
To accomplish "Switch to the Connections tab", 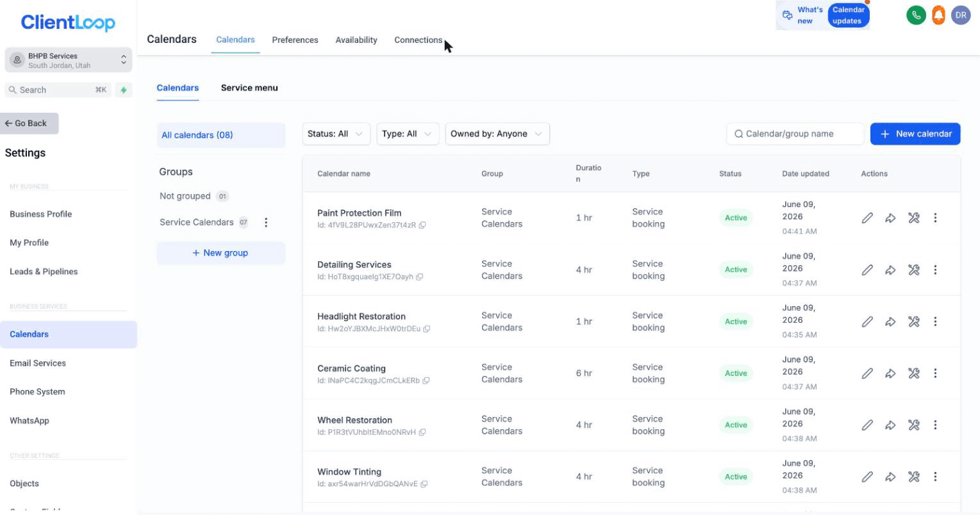I will 418,40.
